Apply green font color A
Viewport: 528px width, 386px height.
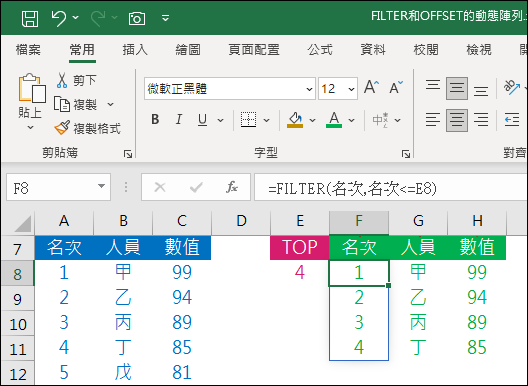coord(334,120)
